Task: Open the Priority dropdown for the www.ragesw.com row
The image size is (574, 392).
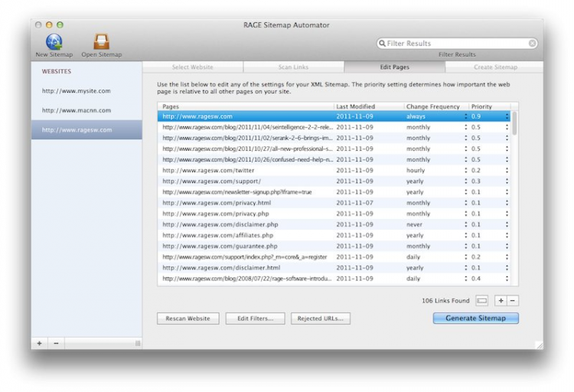Action: pyautogui.click(x=507, y=116)
